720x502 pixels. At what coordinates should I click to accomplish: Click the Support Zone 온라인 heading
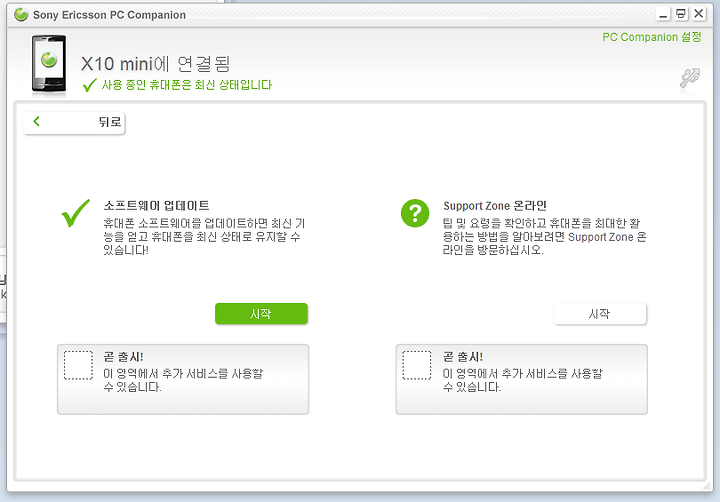[x=495, y=205]
